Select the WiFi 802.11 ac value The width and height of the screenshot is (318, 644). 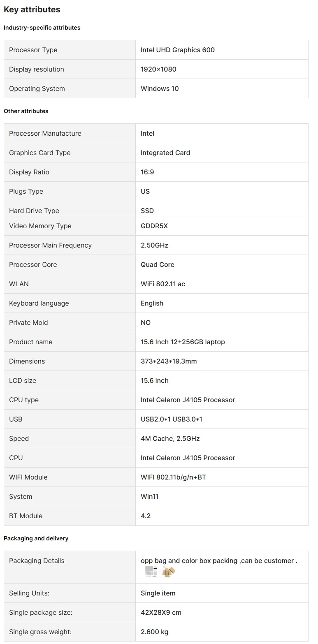[163, 284]
